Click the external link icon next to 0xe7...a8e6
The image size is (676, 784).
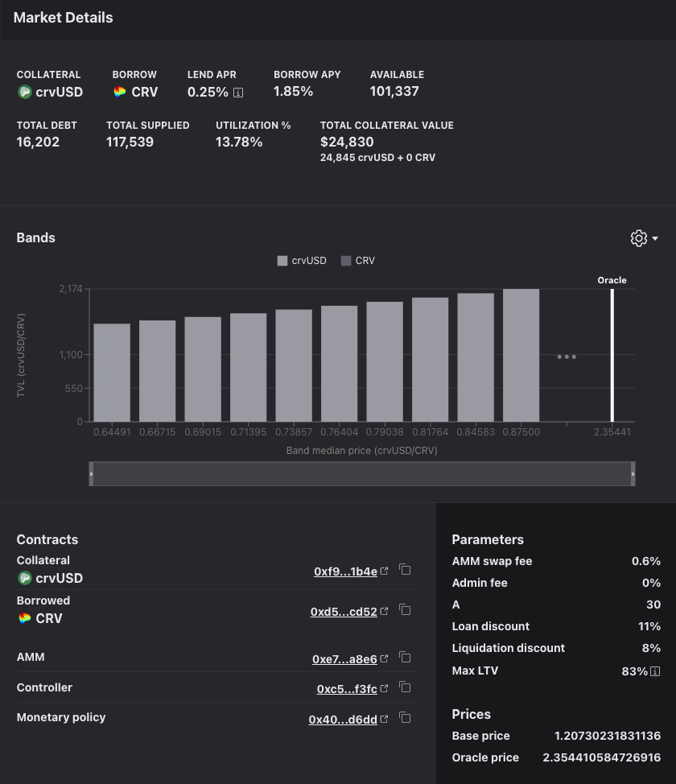384,658
